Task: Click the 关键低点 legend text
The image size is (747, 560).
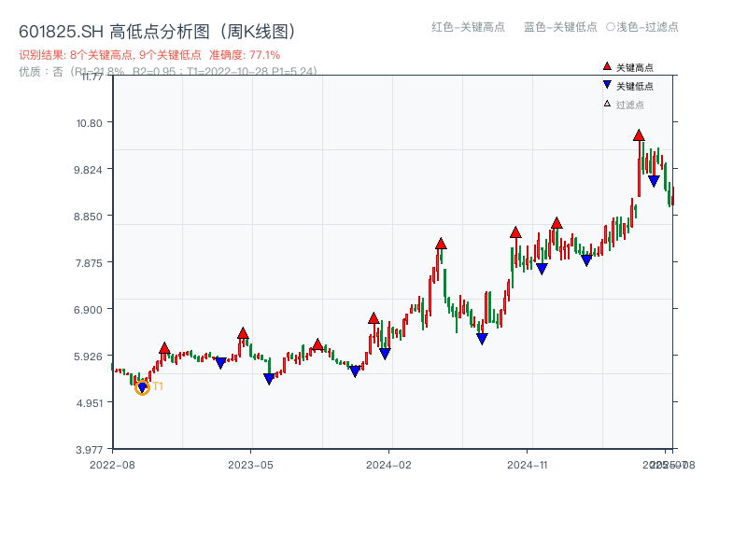Action: pos(635,86)
